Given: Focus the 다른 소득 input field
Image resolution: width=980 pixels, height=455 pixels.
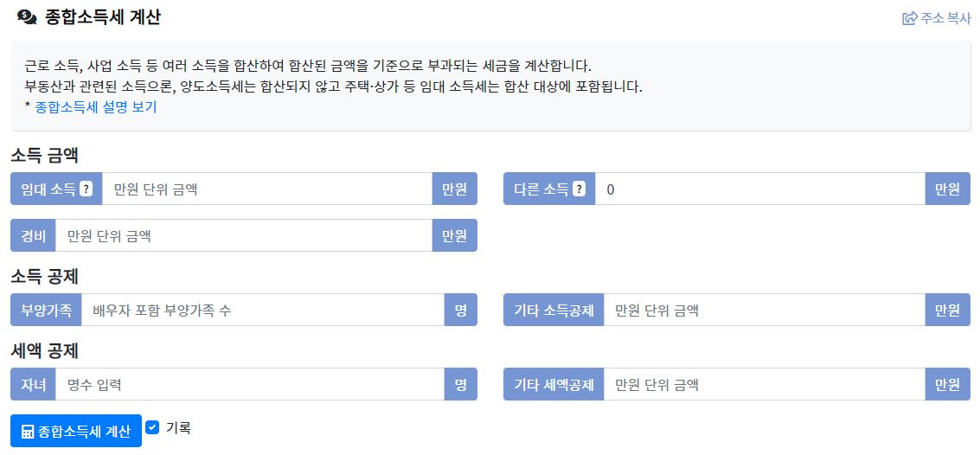Looking at the screenshot, I should 760,189.
